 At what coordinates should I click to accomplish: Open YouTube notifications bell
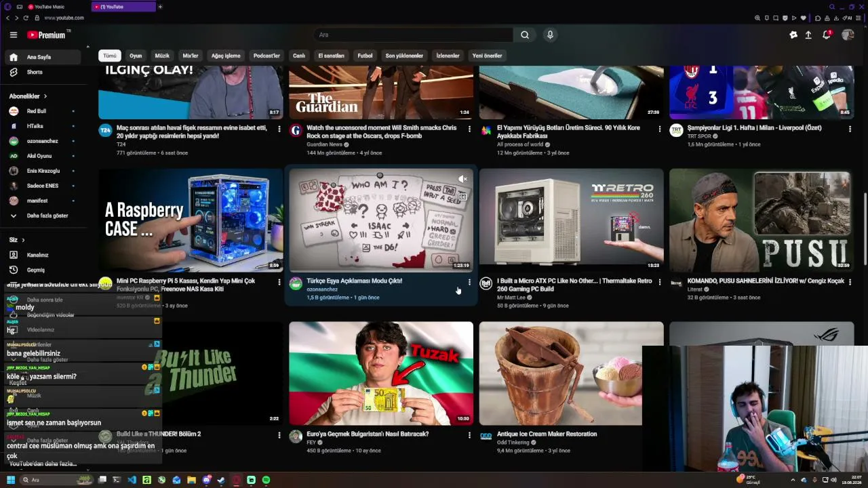tap(827, 35)
